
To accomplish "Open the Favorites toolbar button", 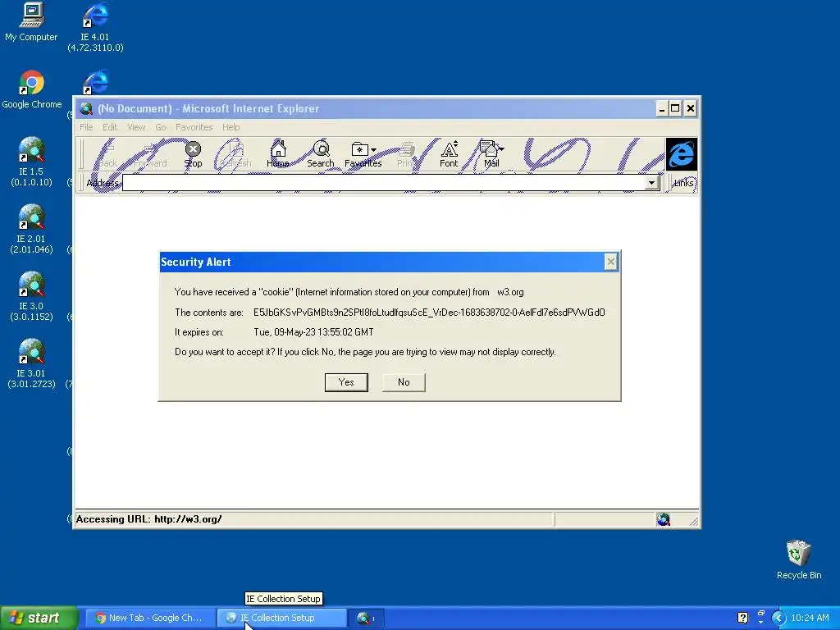I will (x=363, y=153).
